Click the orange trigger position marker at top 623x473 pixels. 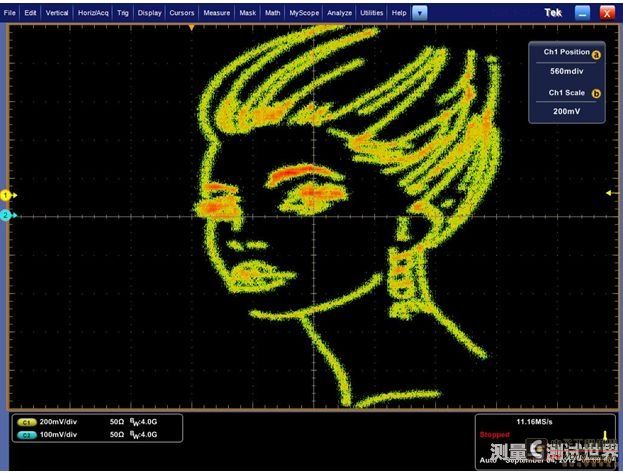pos(192,27)
